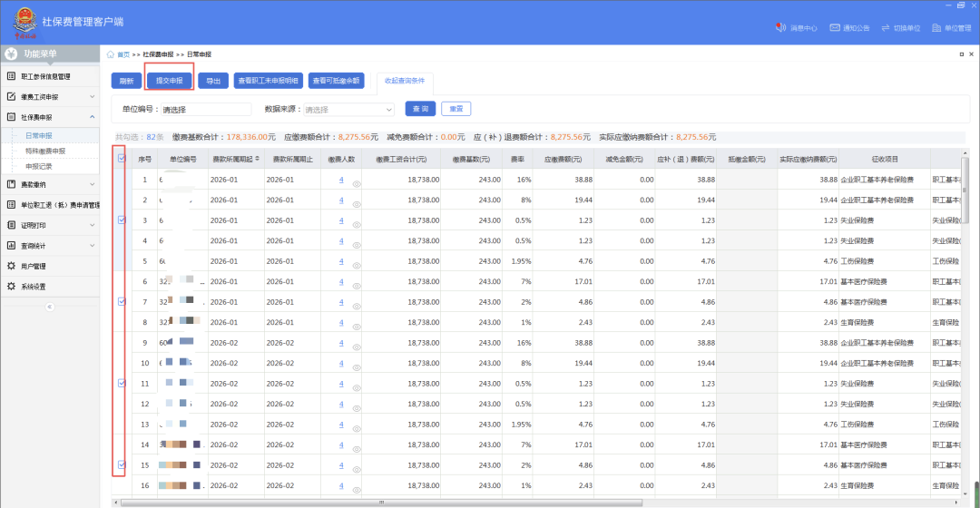
Task: Click the eye icon in row 6
Action: [357, 286]
